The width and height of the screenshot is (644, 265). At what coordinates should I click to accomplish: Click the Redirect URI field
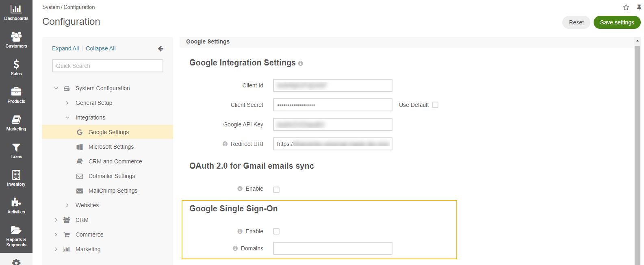click(333, 144)
